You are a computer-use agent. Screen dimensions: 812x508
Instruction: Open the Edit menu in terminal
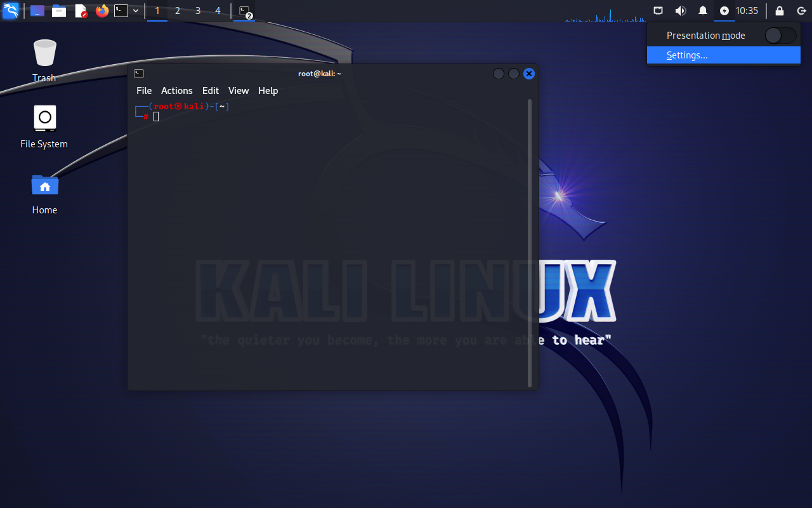211,91
